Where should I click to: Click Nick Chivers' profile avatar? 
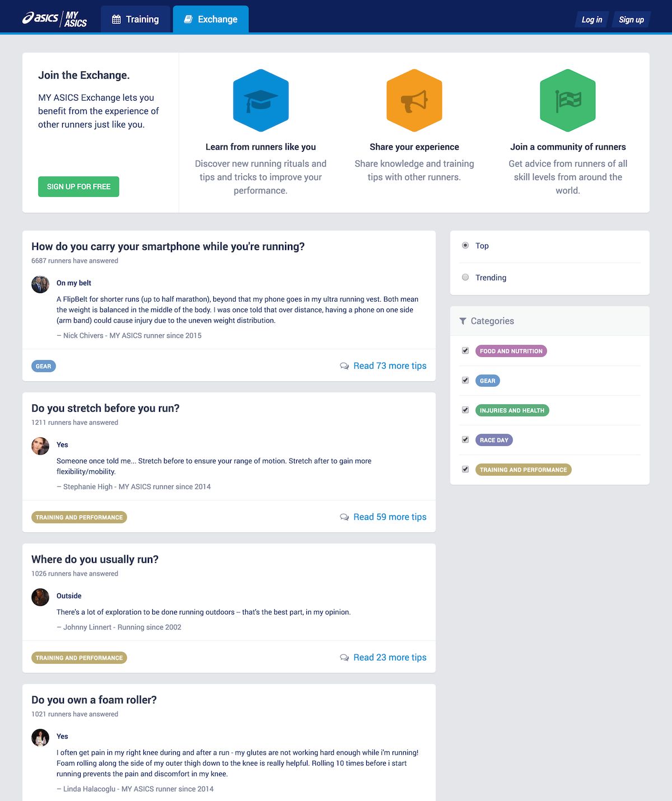40,284
